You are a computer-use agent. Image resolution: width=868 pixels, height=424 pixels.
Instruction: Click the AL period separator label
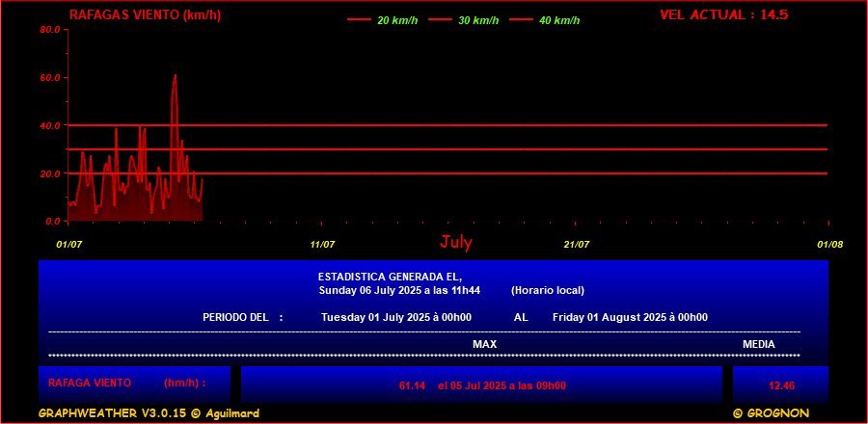point(521,317)
